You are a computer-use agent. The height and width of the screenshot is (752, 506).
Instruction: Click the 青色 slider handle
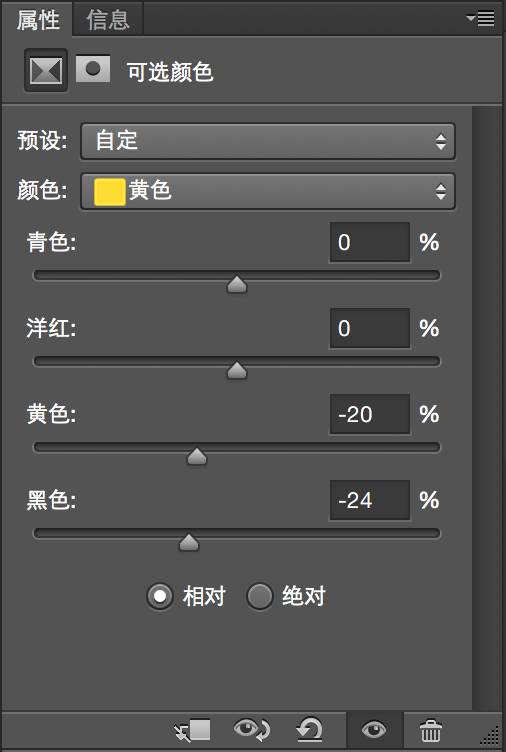click(237, 284)
